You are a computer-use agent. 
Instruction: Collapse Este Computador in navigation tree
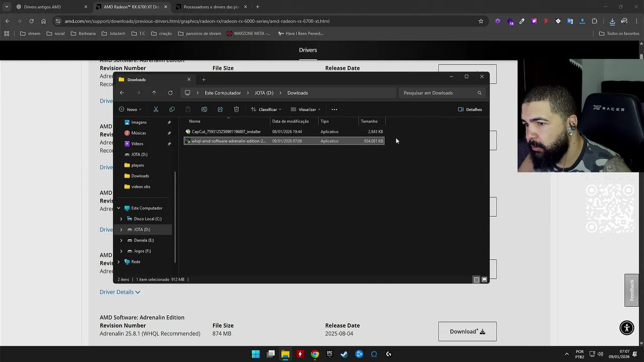pos(119,208)
